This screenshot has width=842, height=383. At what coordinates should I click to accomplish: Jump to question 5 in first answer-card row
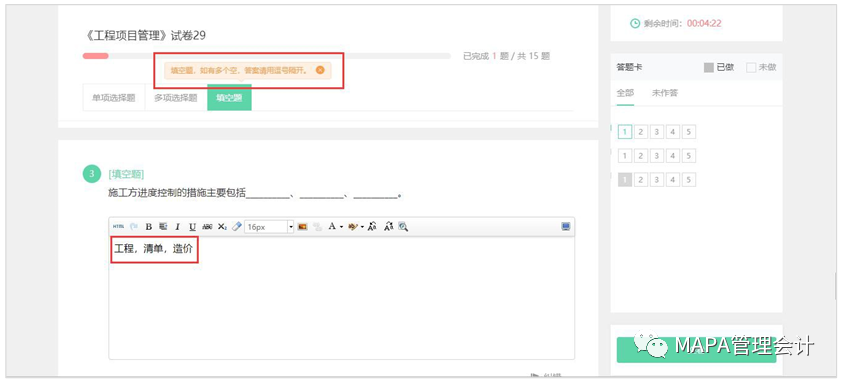689,132
